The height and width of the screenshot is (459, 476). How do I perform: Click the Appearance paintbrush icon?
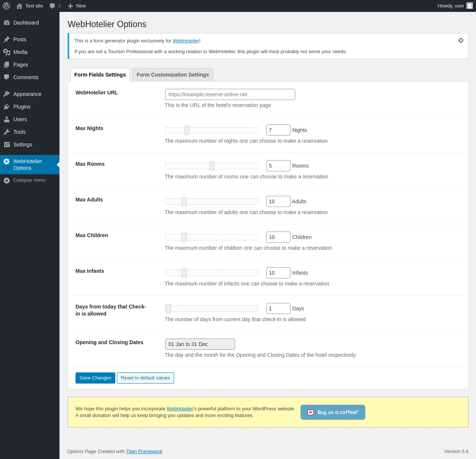point(7,94)
